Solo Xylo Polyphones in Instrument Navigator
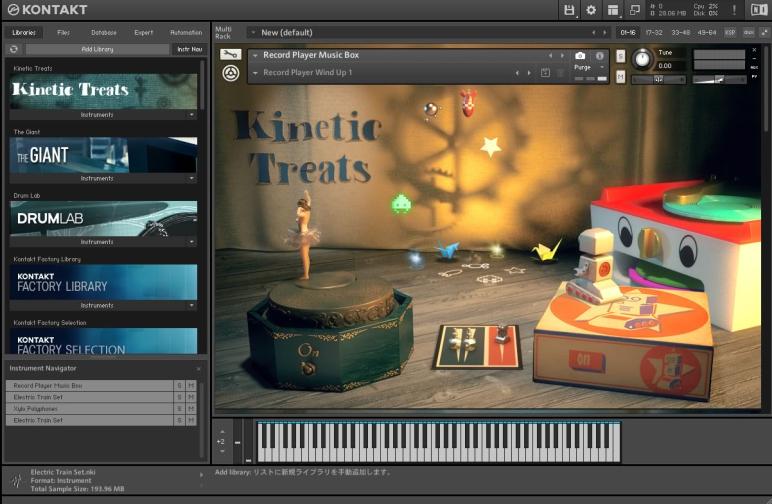This screenshot has height=504, width=772. pos(179,409)
